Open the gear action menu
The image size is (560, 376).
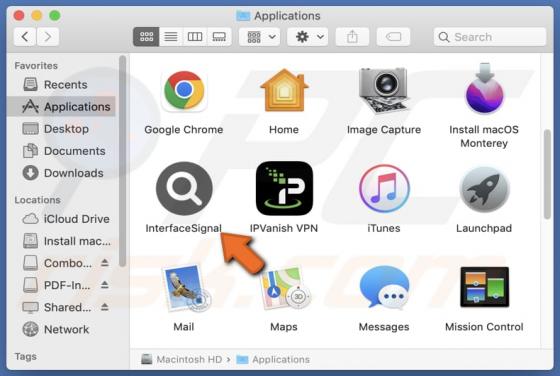point(308,37)
